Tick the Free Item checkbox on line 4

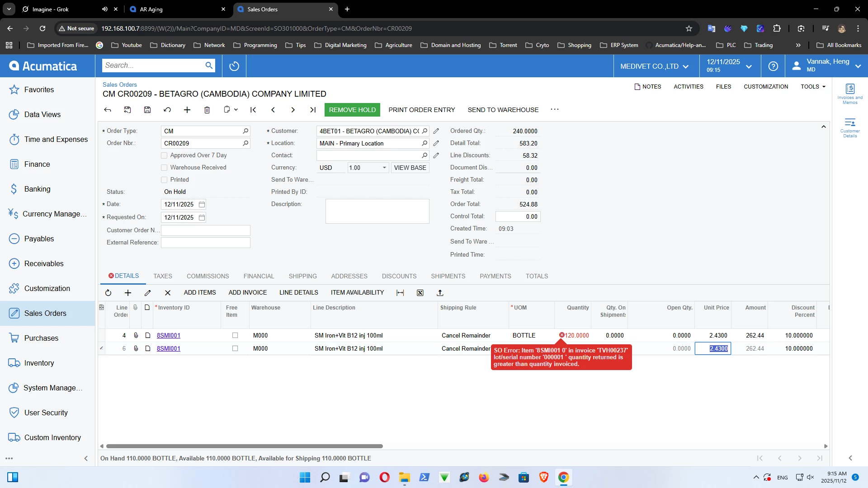point(235,335)
